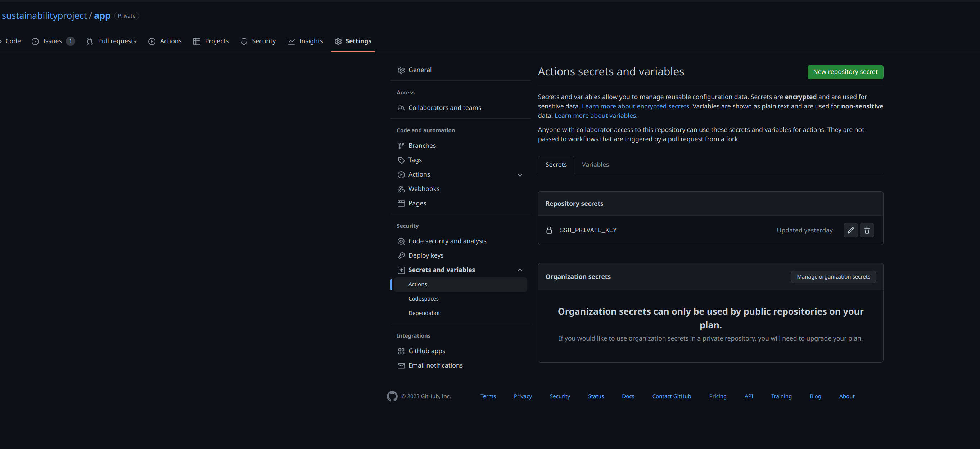Select Codespaces under Secrets and variables
The image size is (980, 449).
(424, 298)
